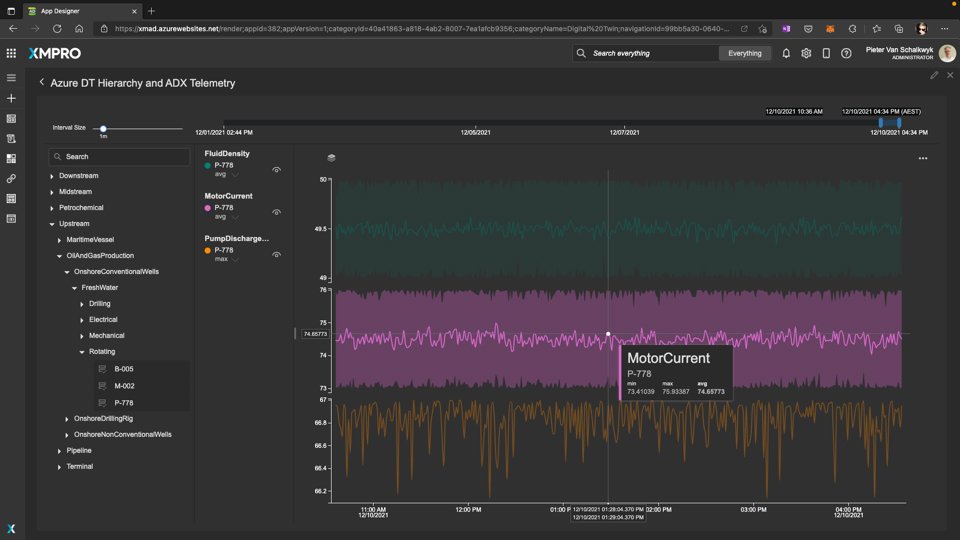This screenshot has height=540, width=960.
Task: Open the apps grid launcher icon
Action: click(11, 53)
